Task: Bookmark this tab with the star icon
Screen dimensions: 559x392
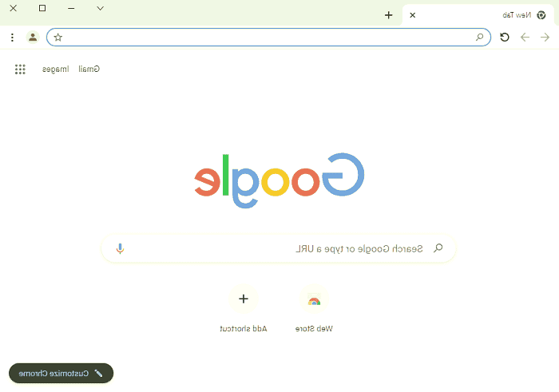Action: [x=58, y=37]
